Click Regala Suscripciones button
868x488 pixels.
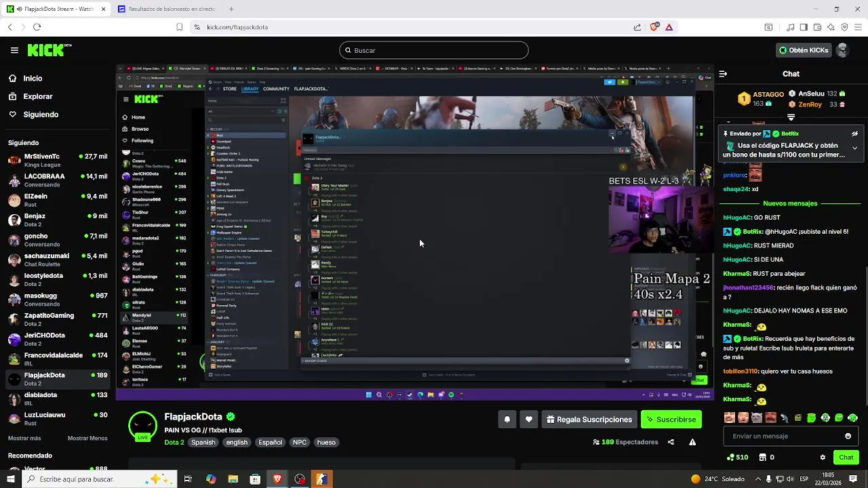tap(589, 420)
